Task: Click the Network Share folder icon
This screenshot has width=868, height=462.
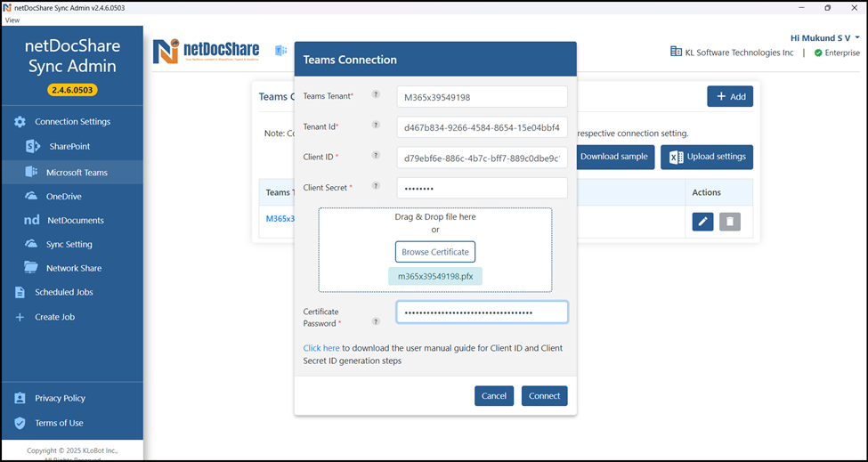Action: 31,268
